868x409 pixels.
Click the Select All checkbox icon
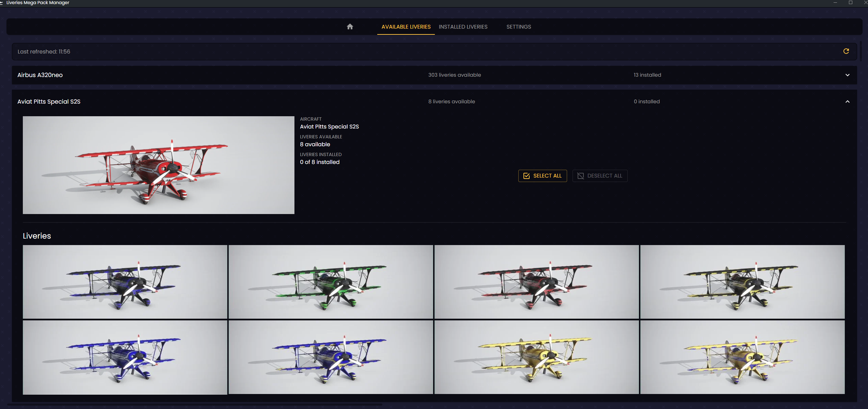527,176
